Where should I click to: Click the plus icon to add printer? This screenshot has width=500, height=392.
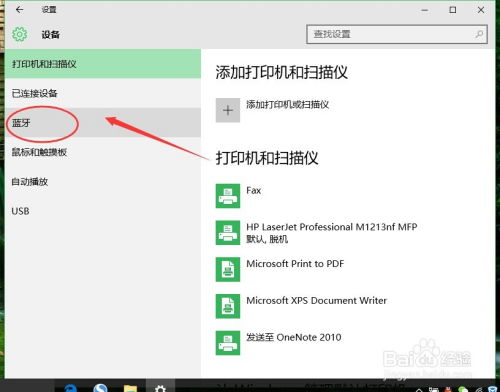coord(228,110)
